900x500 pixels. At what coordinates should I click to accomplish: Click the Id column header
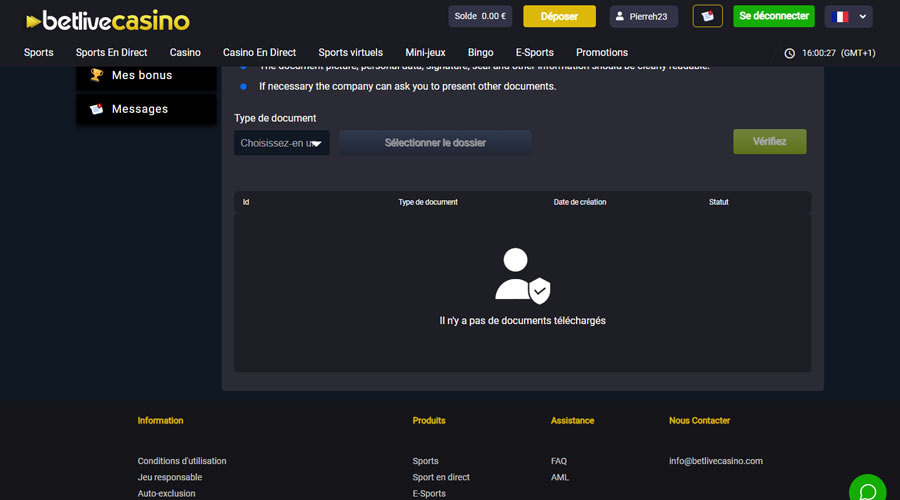point(246,202)
